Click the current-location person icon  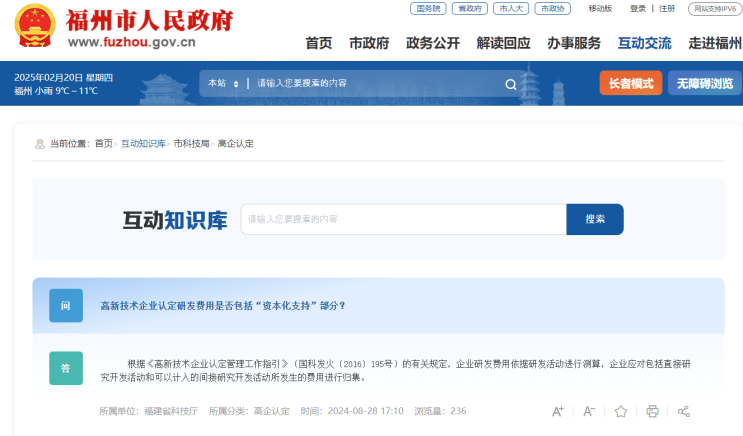(40, 144)
